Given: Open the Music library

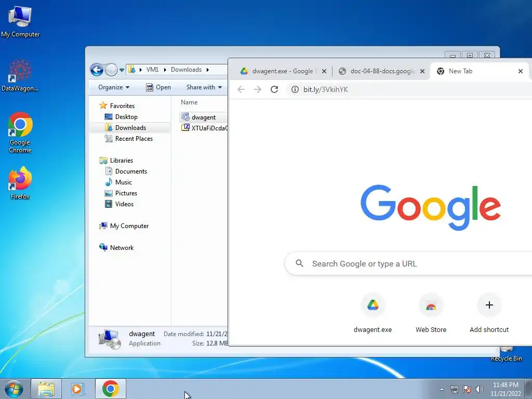Looking at the screenshot, I should [x=118, y=182].
